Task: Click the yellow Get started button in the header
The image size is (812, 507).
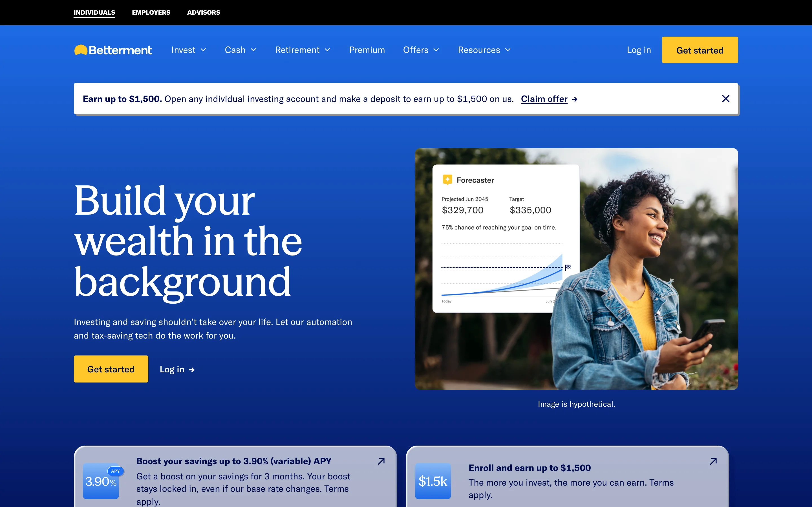Action: [700, 50]
